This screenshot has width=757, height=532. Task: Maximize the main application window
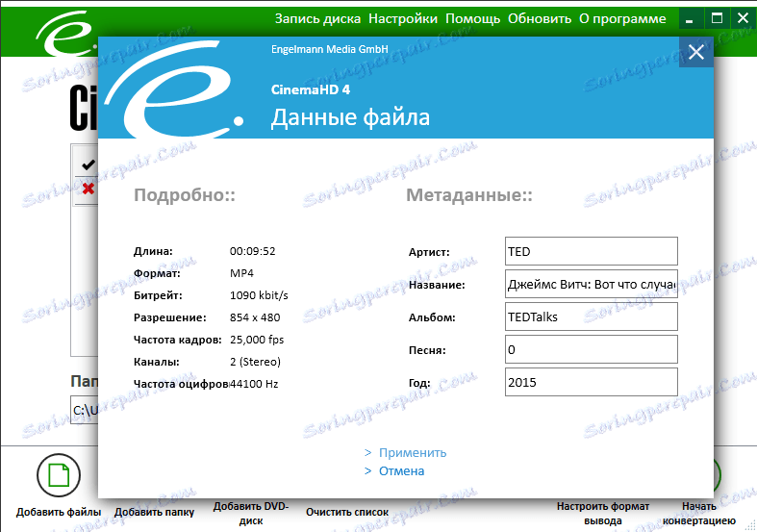click(717, 19)
